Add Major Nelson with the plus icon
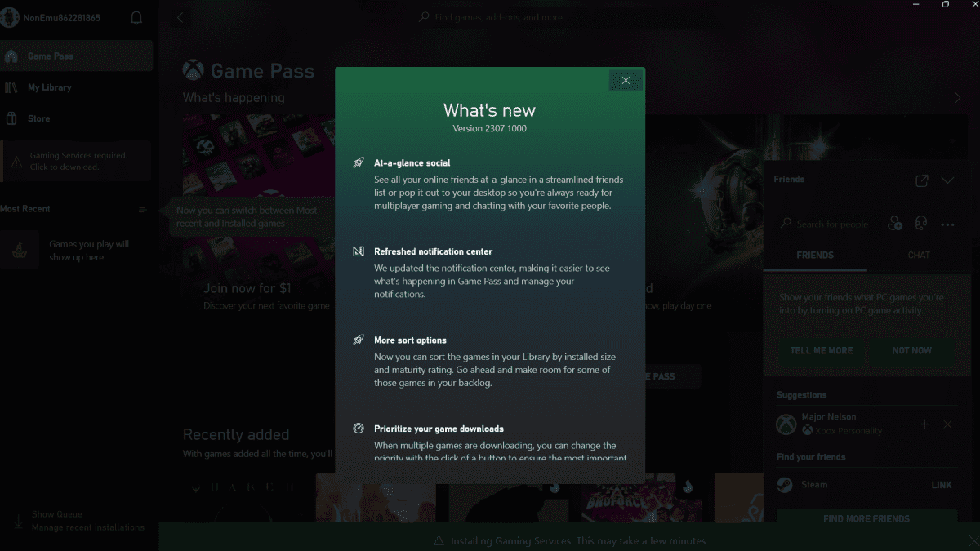The width and height of the screenshot is (980, 551). [924, 424]
